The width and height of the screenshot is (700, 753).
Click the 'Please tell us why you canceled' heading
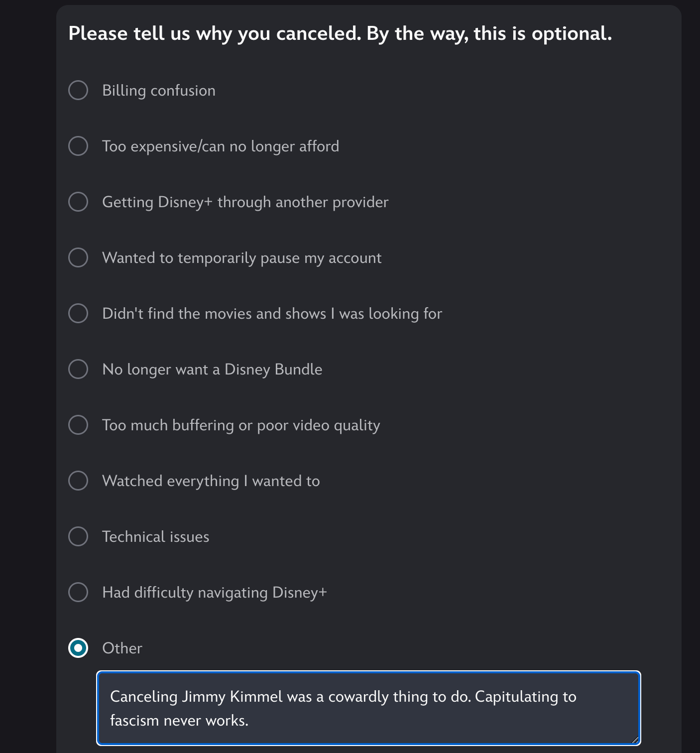point(340,33)
